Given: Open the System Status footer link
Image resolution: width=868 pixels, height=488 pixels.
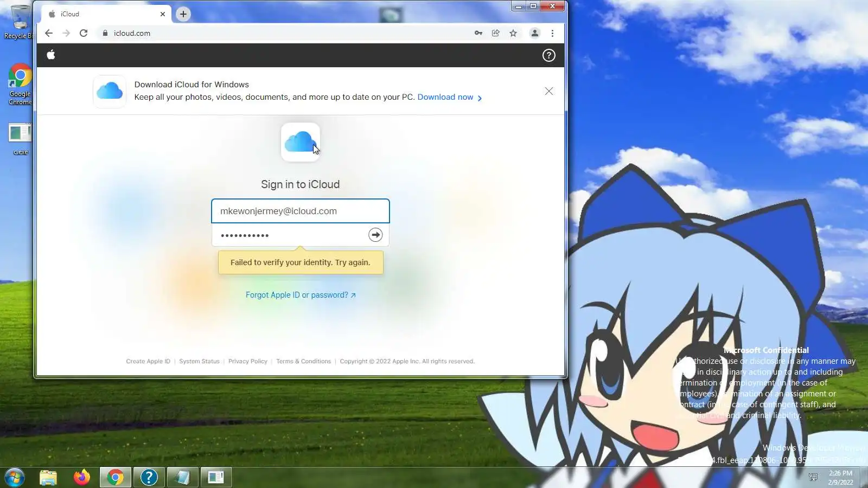Looking at the screenshot, I should [199, 361].
